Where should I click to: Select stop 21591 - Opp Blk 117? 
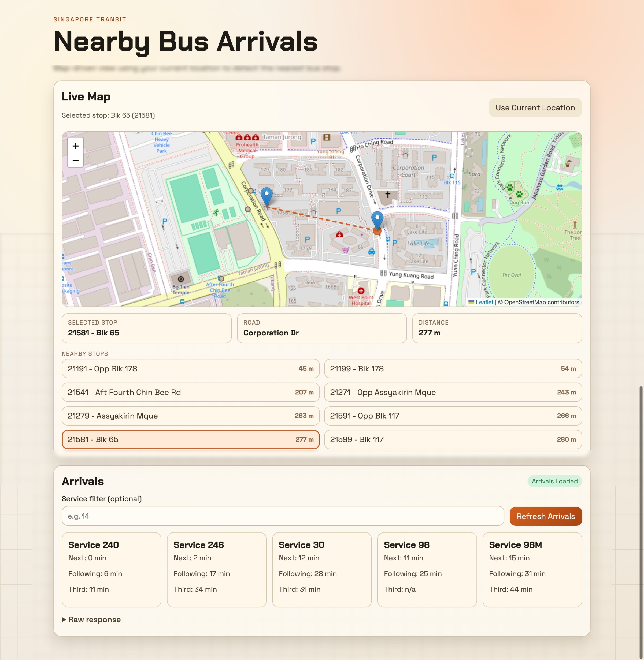pos(453,416)
